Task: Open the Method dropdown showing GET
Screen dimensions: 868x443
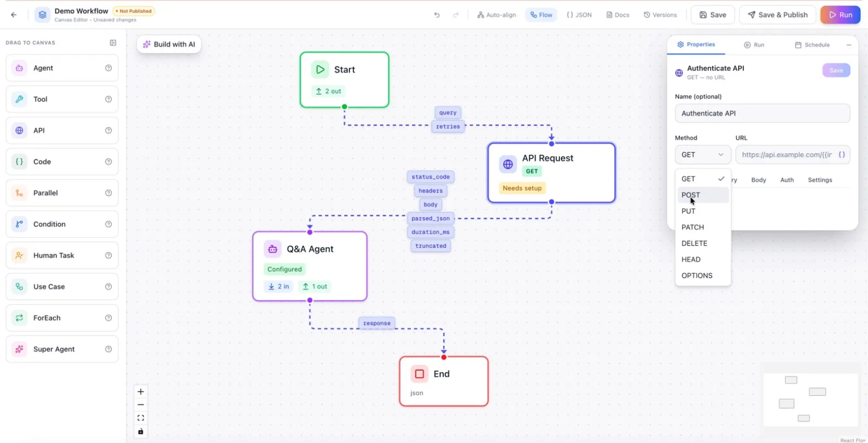Action: pyautogui.click(x=703, y=155)
